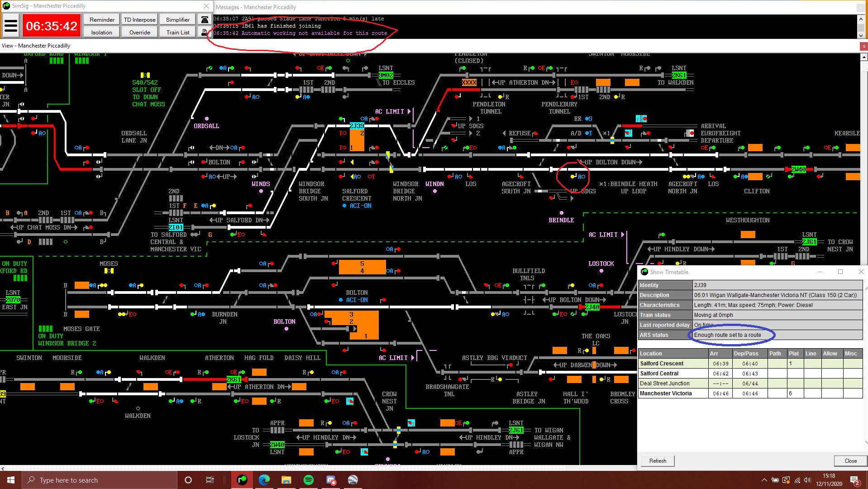Screen dimensions: 868x489
Task: Messages window: click the down scroll arrow
Action: coord(861,35)
